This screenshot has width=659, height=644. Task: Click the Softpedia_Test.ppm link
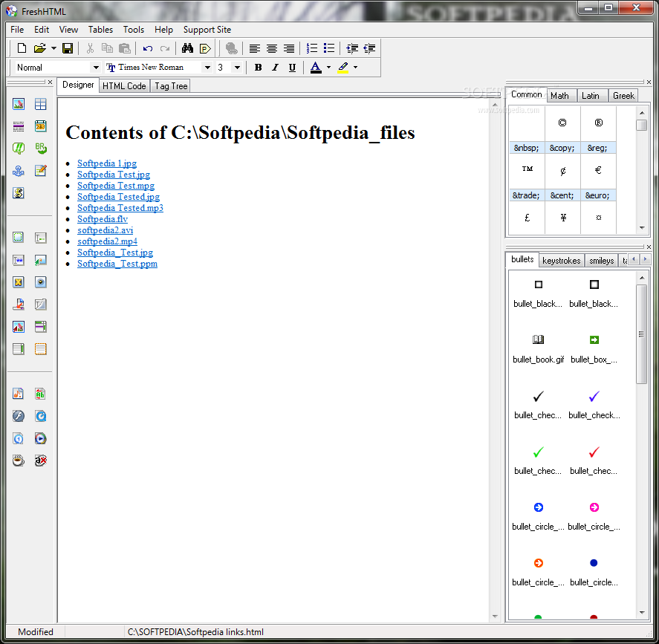[x=117, y=264]
